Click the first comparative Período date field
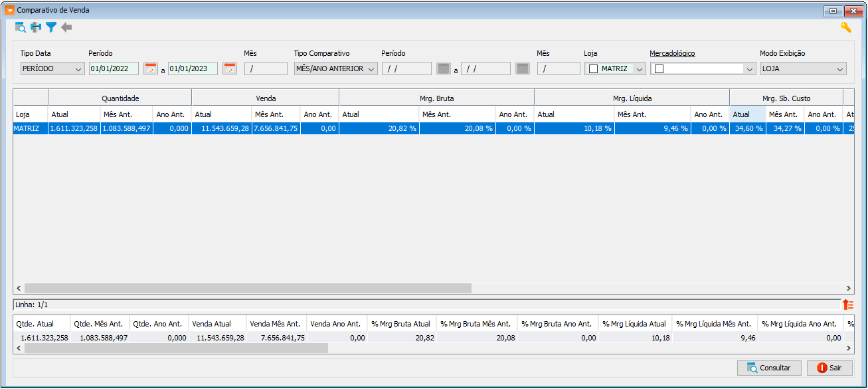The image size is (868, 389). [x=406, y=68]
